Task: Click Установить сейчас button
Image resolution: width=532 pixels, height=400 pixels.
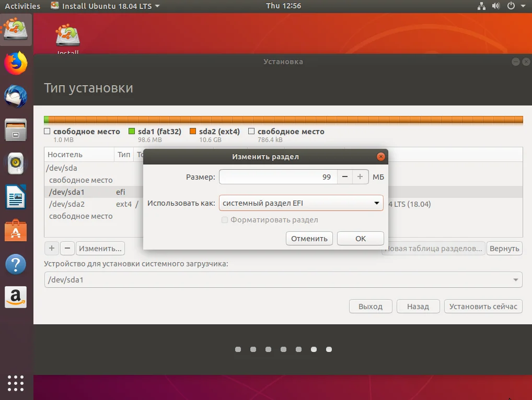Action: 483,307
